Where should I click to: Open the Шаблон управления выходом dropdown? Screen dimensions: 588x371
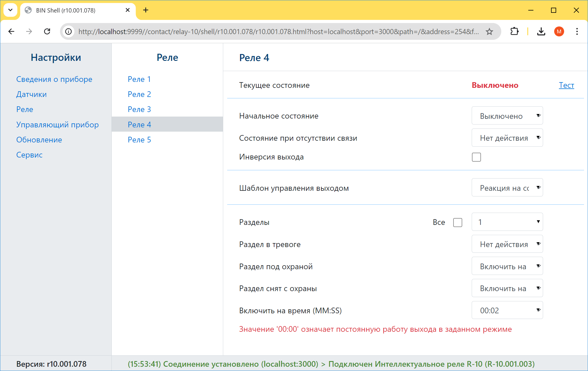[x=507, y=188]
